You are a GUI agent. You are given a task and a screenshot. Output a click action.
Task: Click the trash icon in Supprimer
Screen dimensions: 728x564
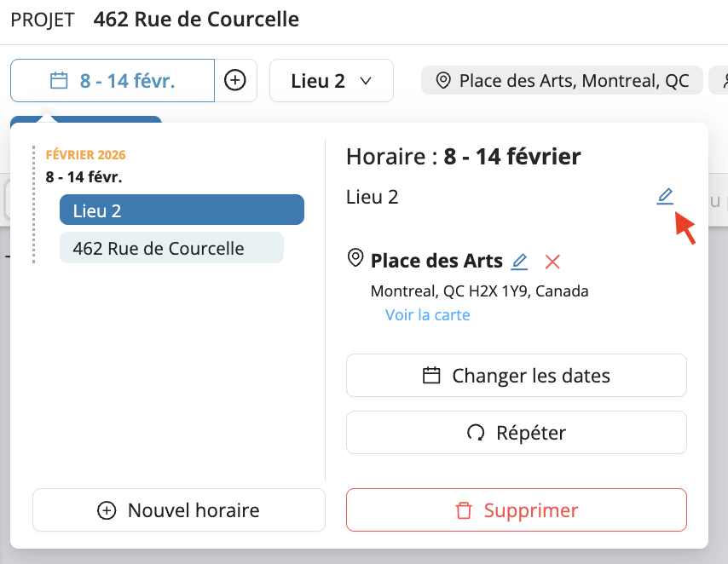point(464,510)
